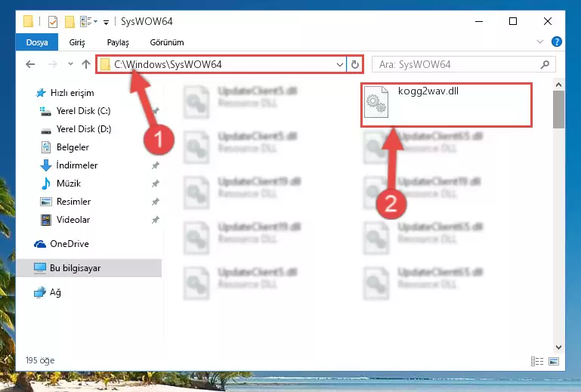Click the pin icon beside Müzik
The image size is (581, 392).
click(x=155, y=184)
